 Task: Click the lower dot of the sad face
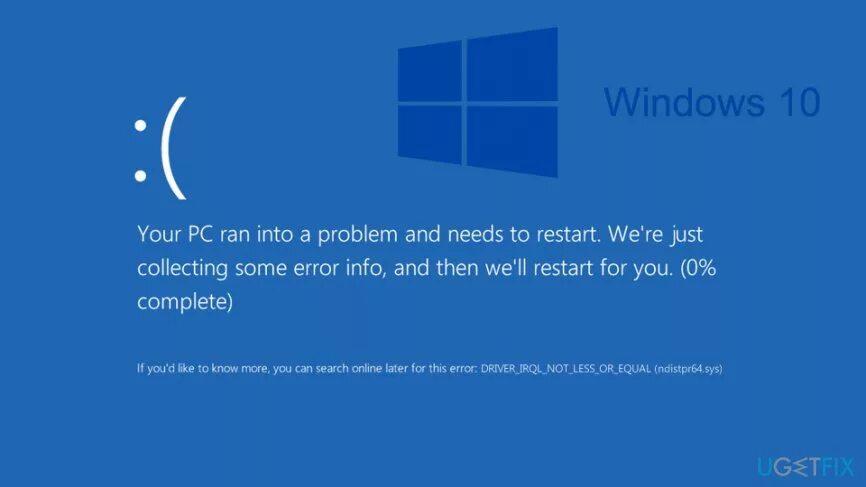point(140,176)
